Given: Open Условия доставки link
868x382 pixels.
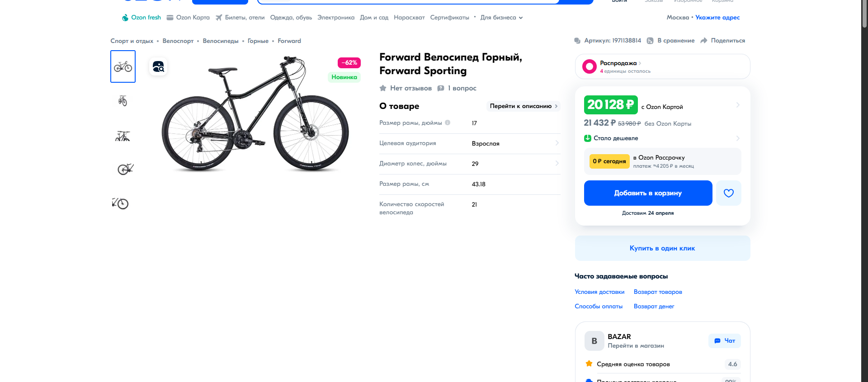Looking at the screenshot, I should coord(599,292).
